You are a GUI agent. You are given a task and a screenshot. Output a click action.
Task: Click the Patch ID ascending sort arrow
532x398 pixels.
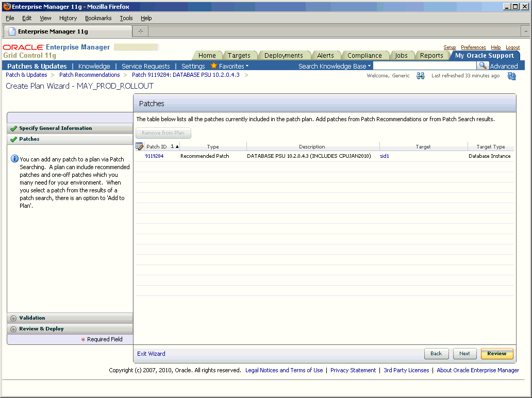coord(177,146)
